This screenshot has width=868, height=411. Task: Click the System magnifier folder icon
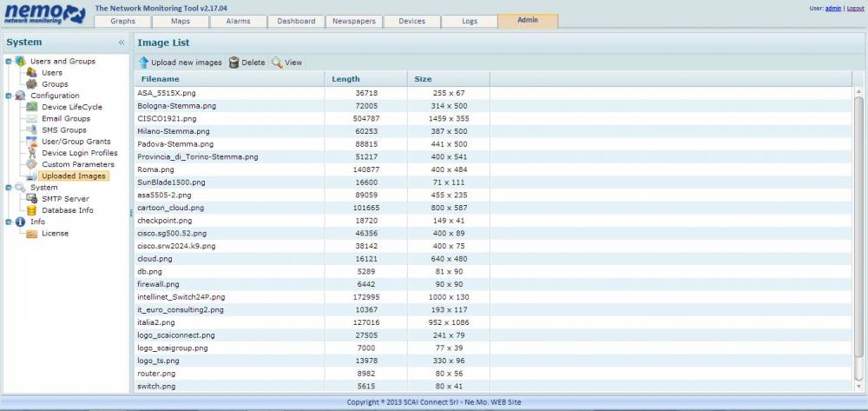21,187
